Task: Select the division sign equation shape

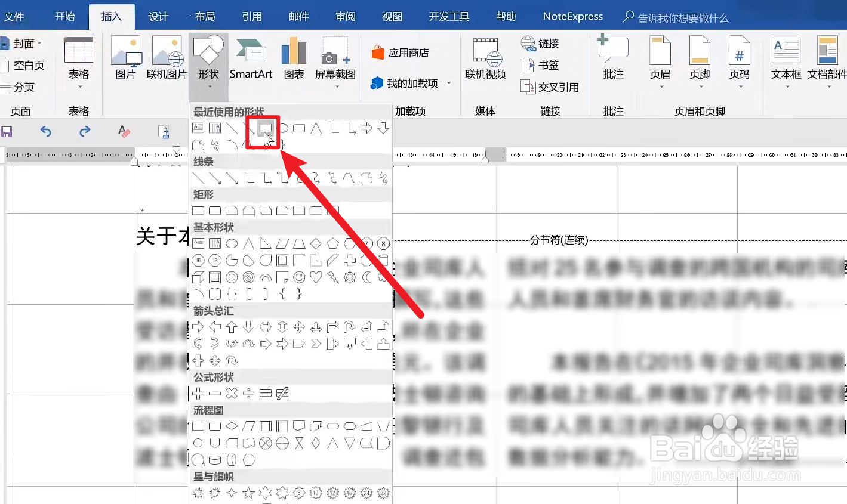Action: (249, 393)
